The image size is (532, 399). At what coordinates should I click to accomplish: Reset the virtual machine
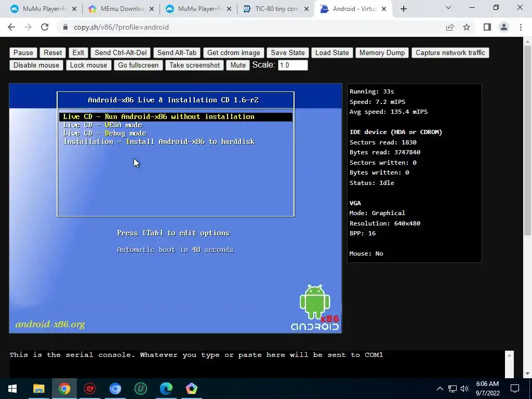[x=52, y=52]
